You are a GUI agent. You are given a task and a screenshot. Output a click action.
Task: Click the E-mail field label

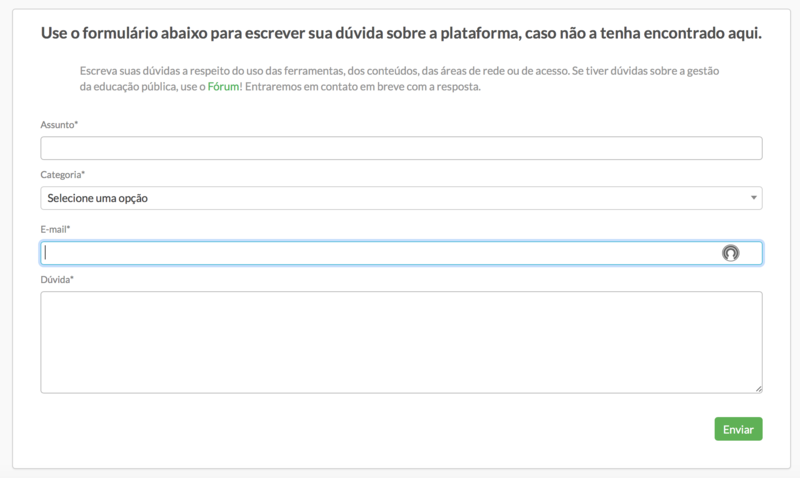pos(54,229)
